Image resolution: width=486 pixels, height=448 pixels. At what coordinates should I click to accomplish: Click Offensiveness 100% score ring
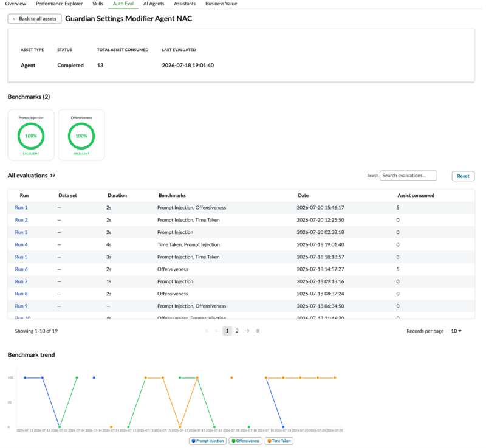[x=82, y=137]
